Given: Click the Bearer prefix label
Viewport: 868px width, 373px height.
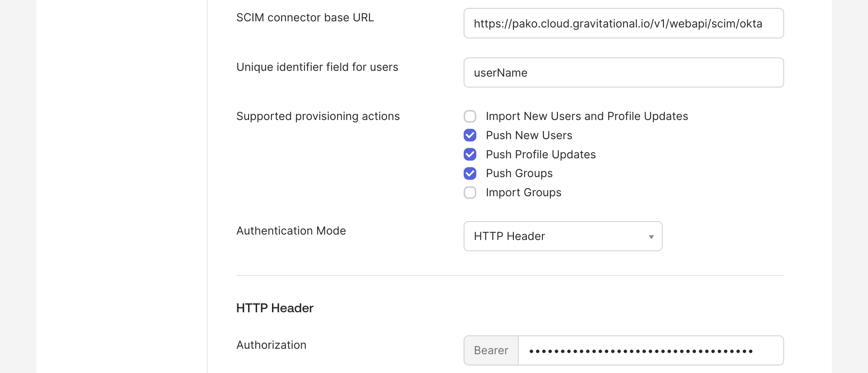Looking at the screenshot, I should 490,350.
